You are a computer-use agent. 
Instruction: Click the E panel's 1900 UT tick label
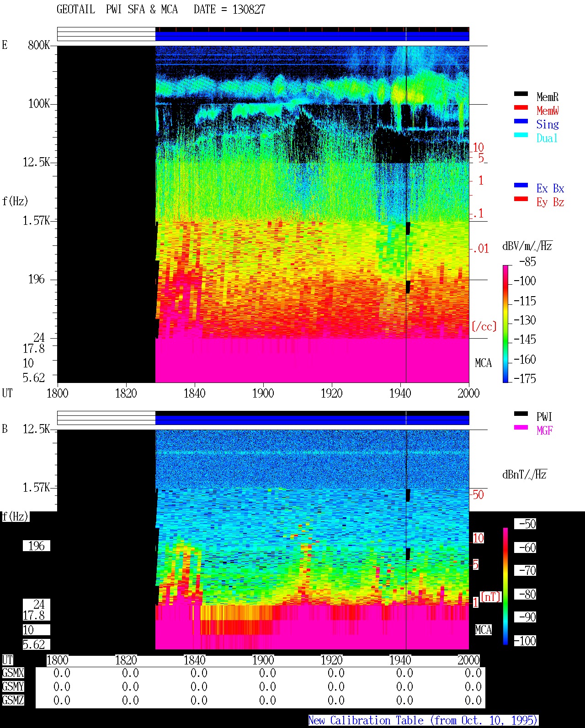point(263,393)
